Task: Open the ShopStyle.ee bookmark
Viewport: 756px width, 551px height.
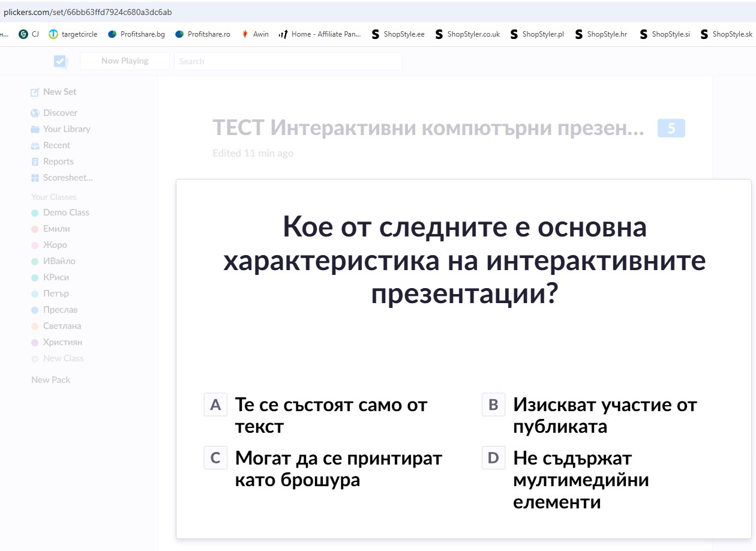Action: (x=398, y=34)
